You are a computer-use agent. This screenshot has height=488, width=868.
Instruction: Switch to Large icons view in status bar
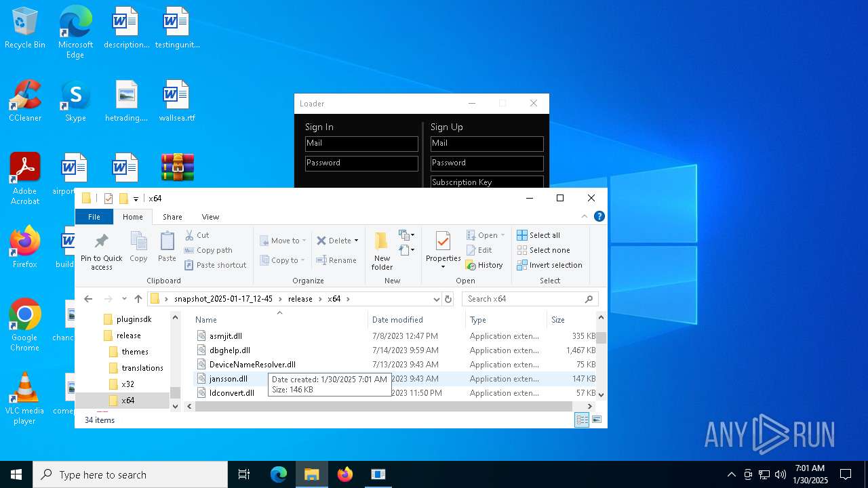point(597,420)
